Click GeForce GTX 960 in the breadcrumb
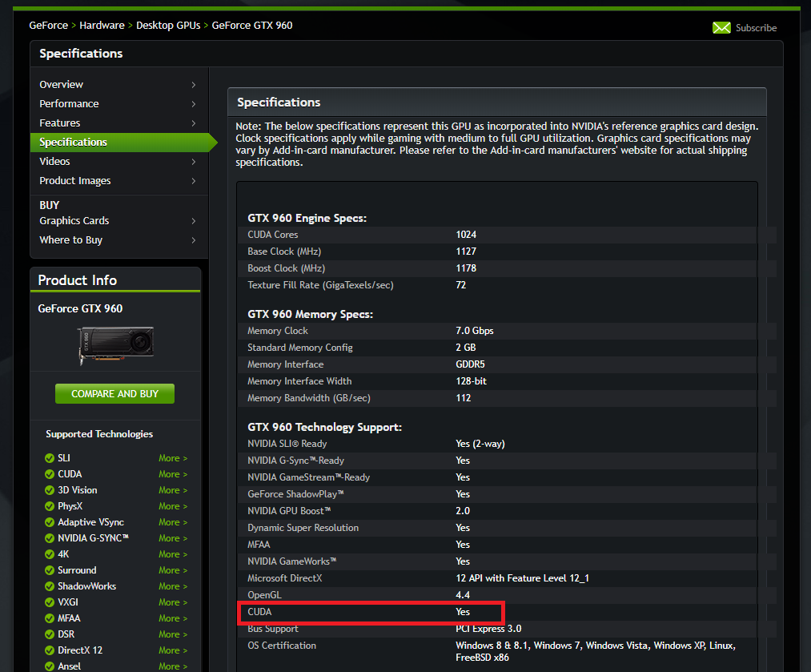The image size is (811, 672). [x=252, y=26]
